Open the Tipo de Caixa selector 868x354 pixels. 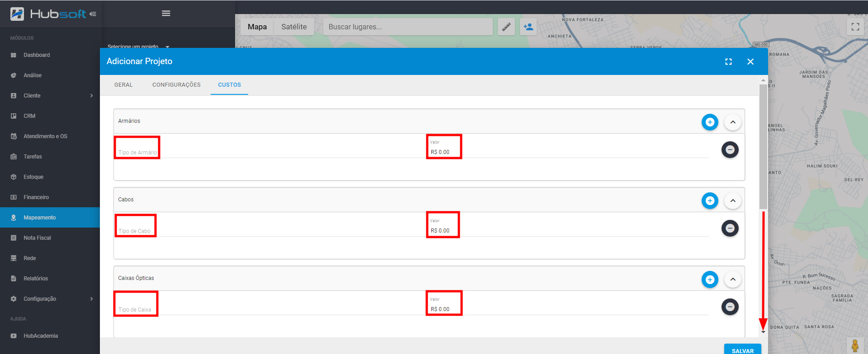pyautogui.click(x=269, y=309)
